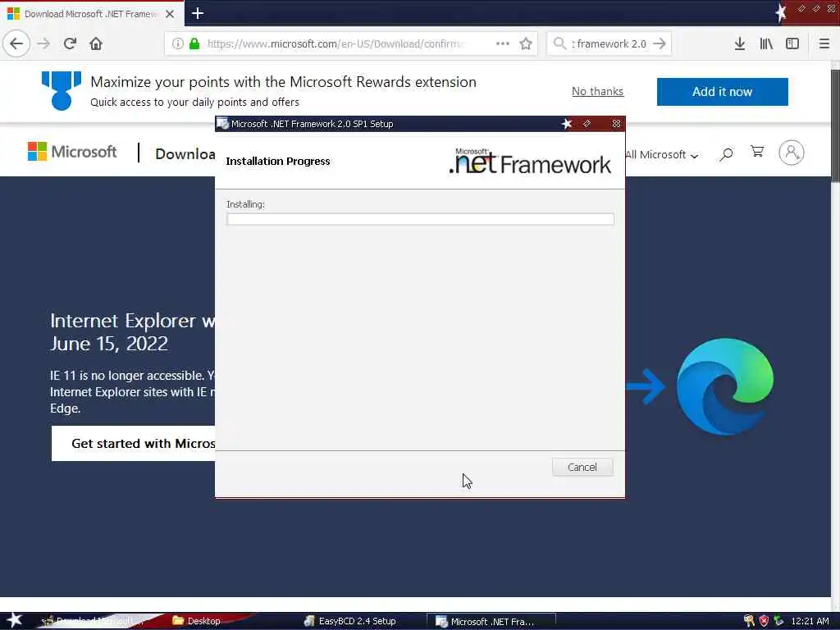Go to the Firefox home page
This screenshot has height=630, width=840.
pyautogui.click(x=96, y=43)
